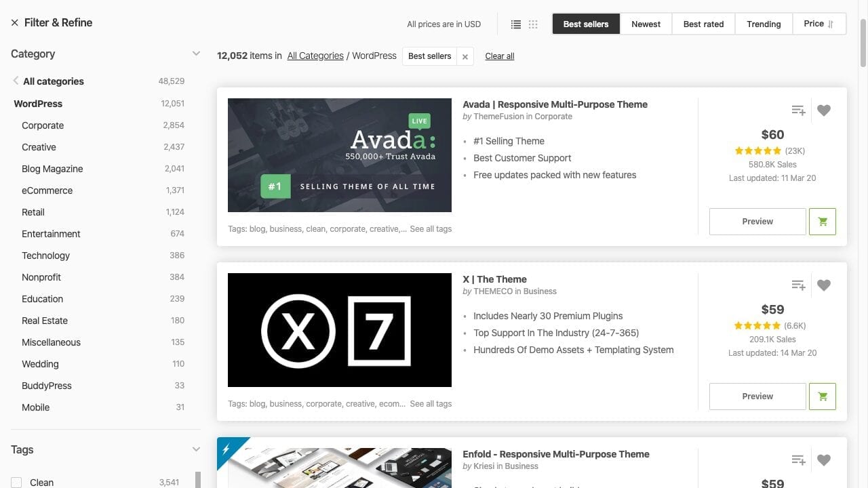This screenshot has width=868, height=488.
Task: Favorite the Avada theme with heart
Action: (x=824, y=110)
